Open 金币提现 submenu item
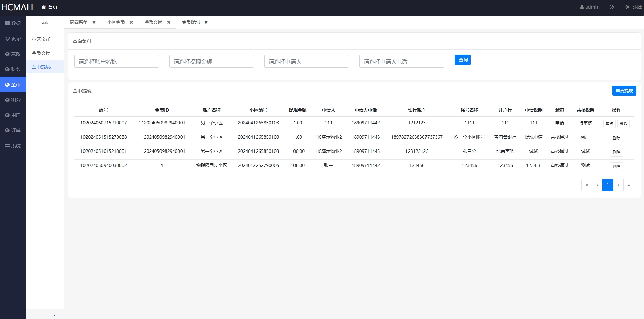This screenshot has height=319, width=644. click(x=45, y=67)
